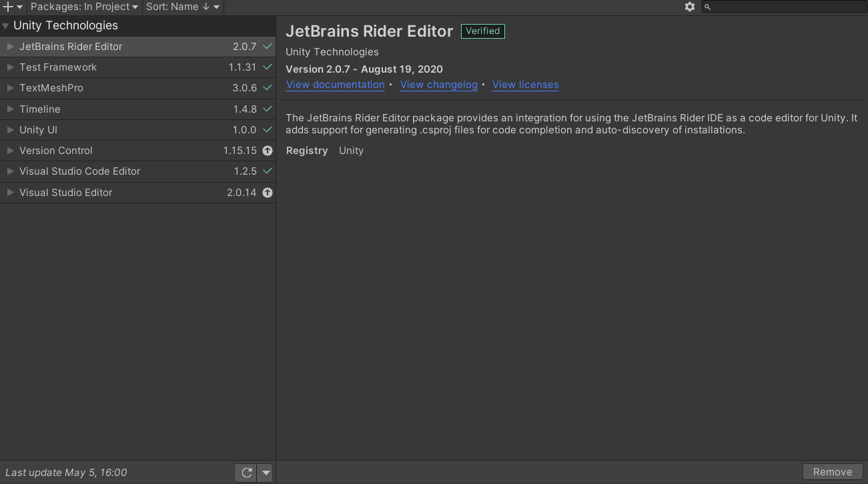Click version number 1.0.0
Viewport: 868px width, 484px height.
click(x=245, y=130)
